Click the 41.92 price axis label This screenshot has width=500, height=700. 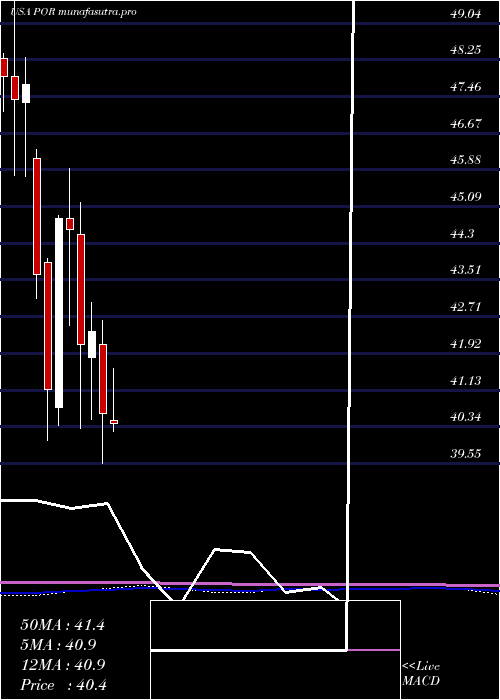pyautogui.click(x=465, y=344)
